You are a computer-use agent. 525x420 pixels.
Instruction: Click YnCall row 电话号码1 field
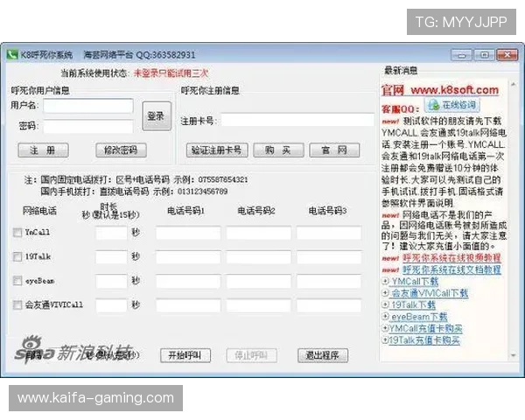[188, 233]
